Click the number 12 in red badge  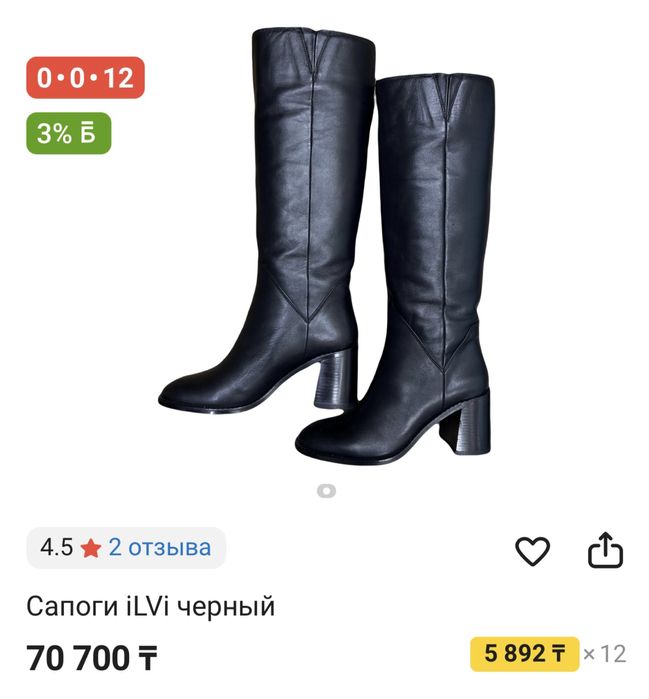pyautogui.click(x=119, y=78)
